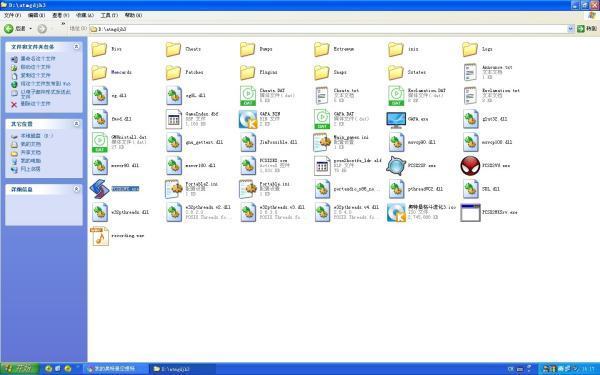The width and height of the screenshot is (600, 375).
Task: Collapse the 文件和文件夹任务 panel
Action: coord(77,46)
